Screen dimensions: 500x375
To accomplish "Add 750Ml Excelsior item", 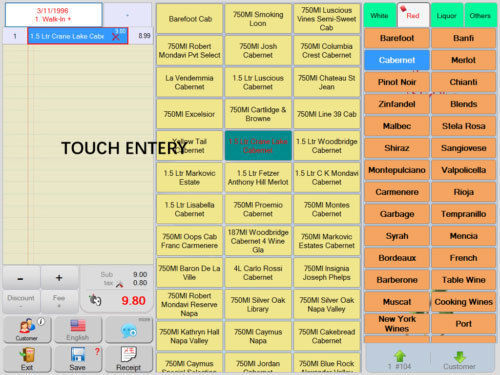I will pyautogui.click(x=190, y=114).
